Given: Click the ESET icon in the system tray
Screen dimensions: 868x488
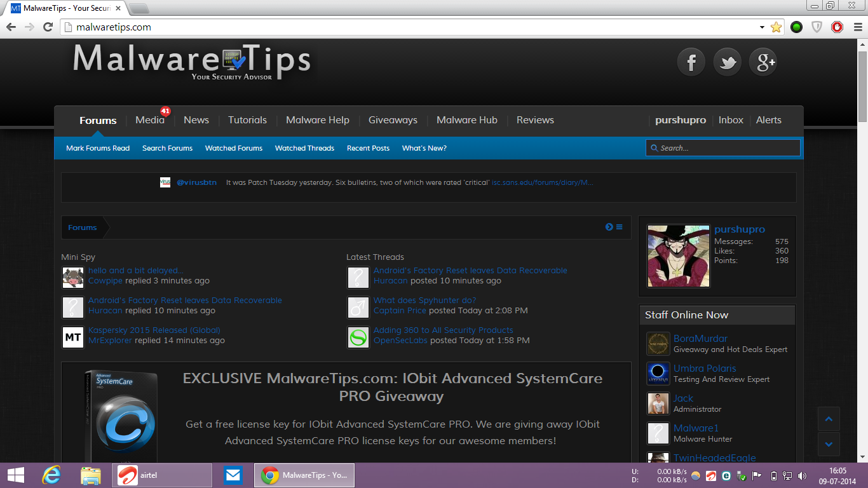Looking at the screenshot, I should tap(726, 476).
